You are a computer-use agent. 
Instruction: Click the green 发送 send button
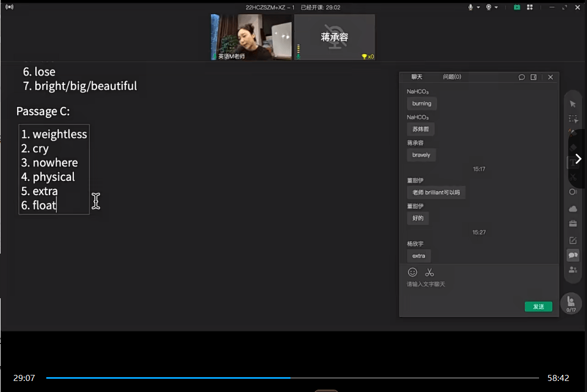coord(538,307)
